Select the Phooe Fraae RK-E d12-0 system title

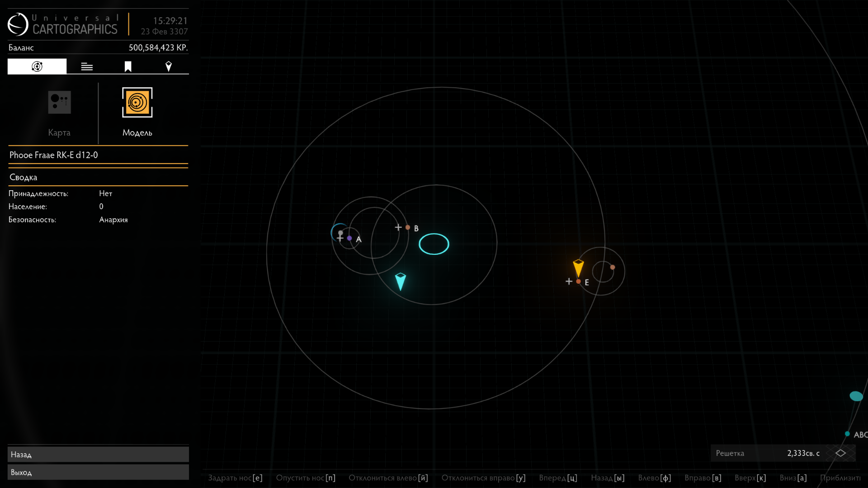coord(53,155)
